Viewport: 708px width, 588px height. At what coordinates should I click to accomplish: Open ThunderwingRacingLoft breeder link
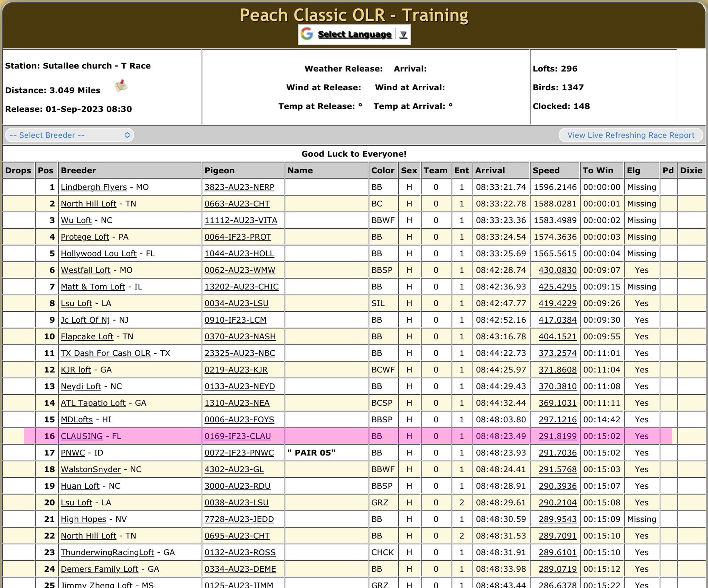[107, 552]
